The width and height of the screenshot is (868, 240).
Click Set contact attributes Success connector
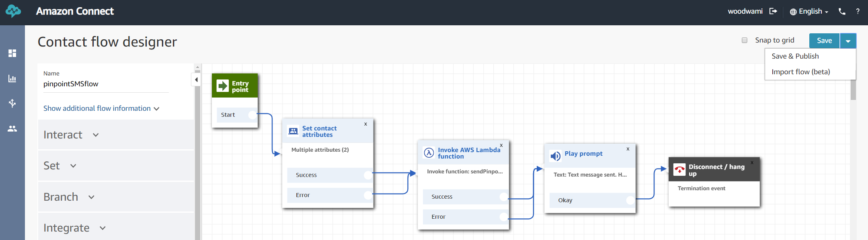368,175
